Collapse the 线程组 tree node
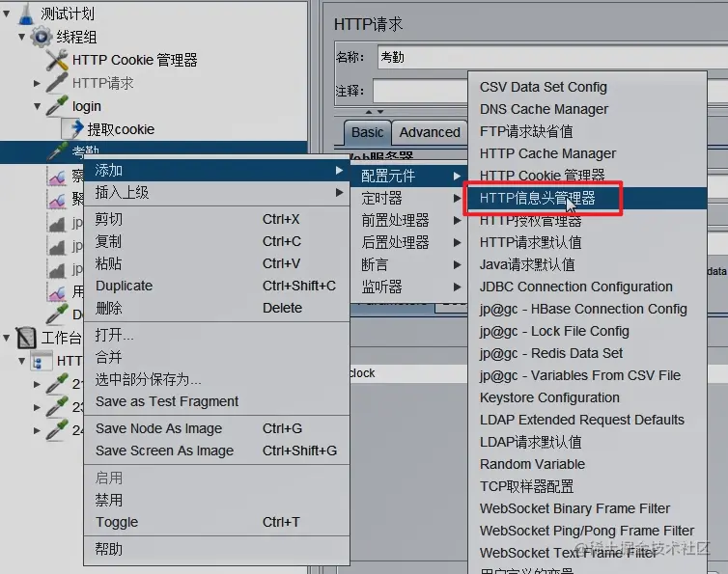The width and height of the screenshot is (728, 574). click(22, 37)
